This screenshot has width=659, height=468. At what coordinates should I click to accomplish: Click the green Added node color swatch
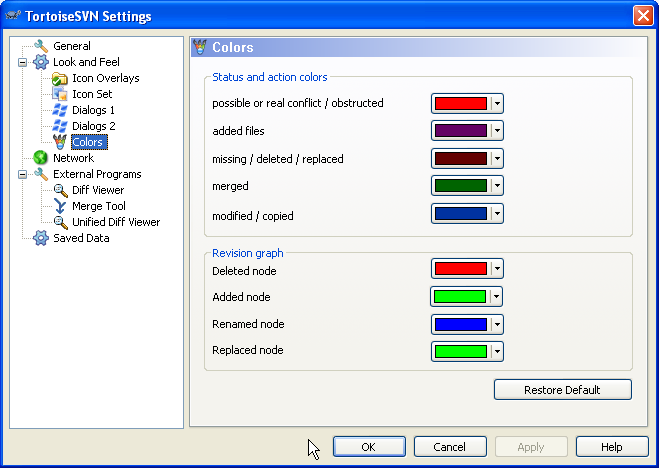tap(460, 297)
